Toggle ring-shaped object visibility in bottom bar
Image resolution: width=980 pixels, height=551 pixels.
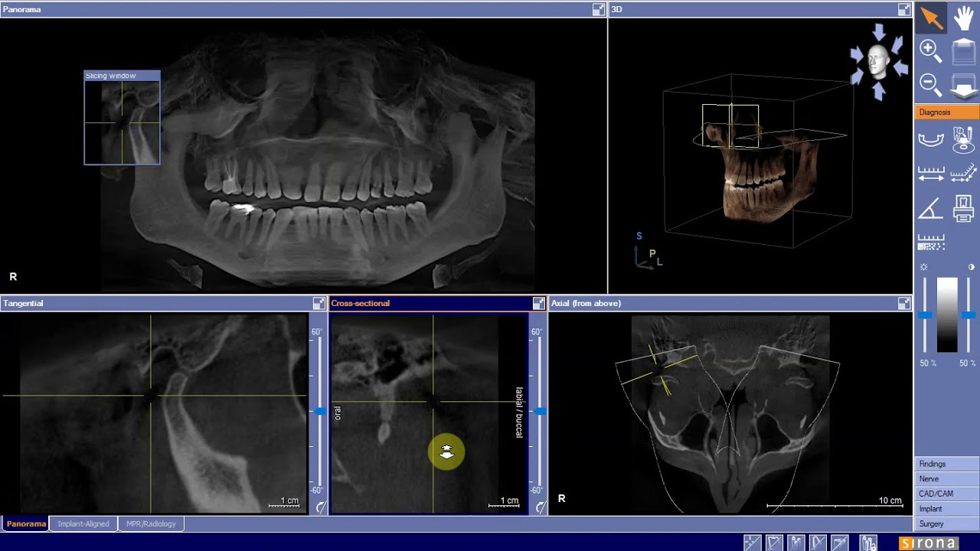click(x=840, y=543)
